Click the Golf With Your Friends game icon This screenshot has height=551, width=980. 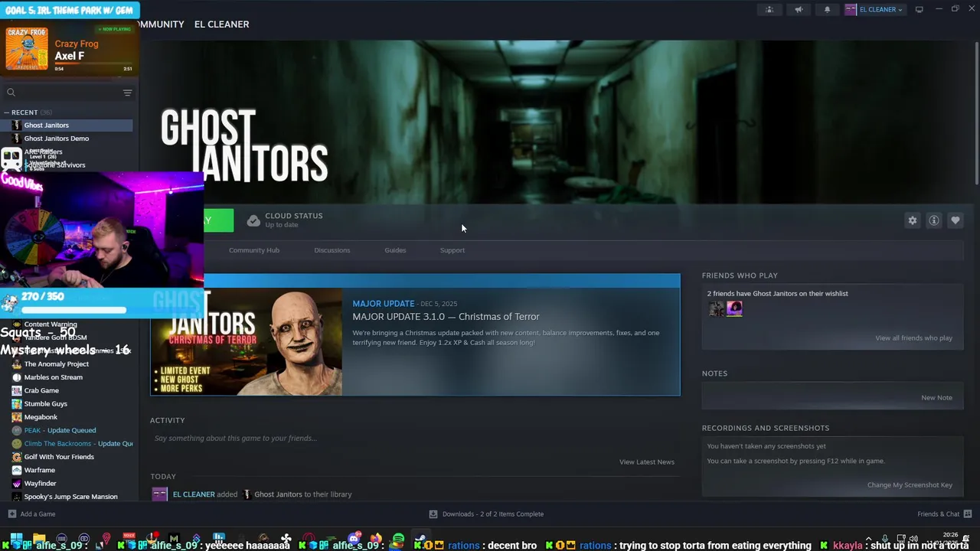tap(17, 457)
